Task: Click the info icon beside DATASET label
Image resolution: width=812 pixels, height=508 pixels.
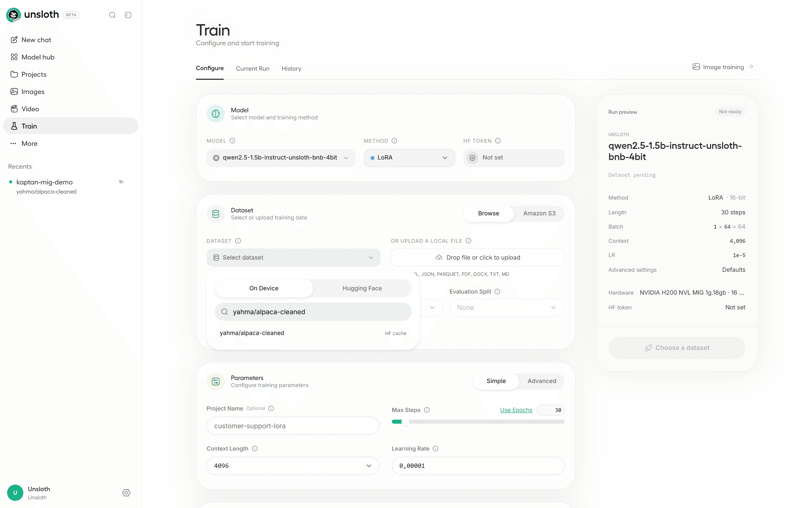Action: click(238, 241)
